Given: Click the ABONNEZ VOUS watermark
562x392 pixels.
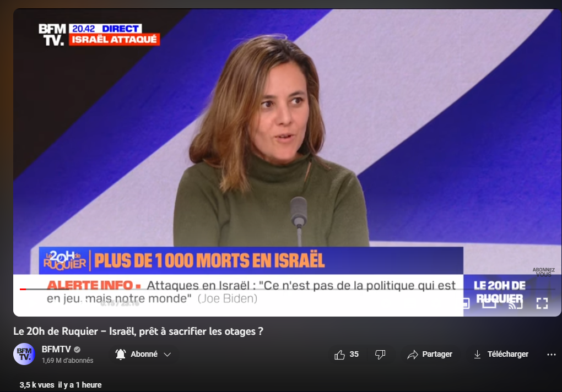Looking at the screenshot, I should (543, 272).
